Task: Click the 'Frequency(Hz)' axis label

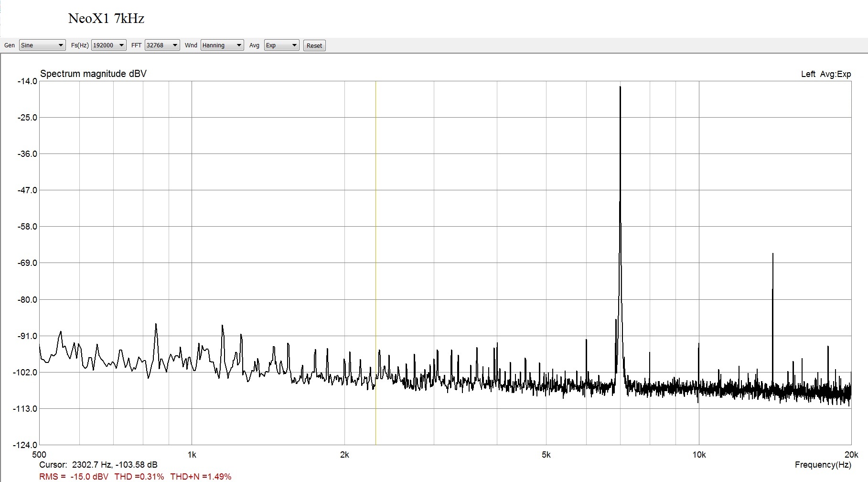Action: [x=823, y=465]
